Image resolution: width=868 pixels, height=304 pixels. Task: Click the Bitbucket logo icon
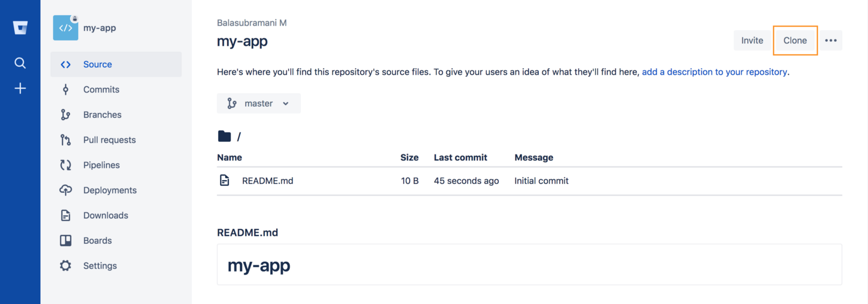click(x=20, y=28)
